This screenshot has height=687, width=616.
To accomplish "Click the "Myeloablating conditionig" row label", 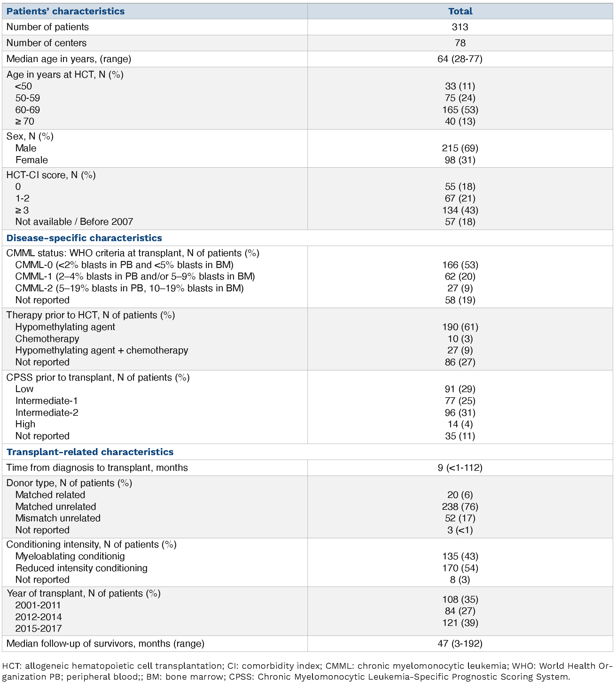I will coord(70,556).
